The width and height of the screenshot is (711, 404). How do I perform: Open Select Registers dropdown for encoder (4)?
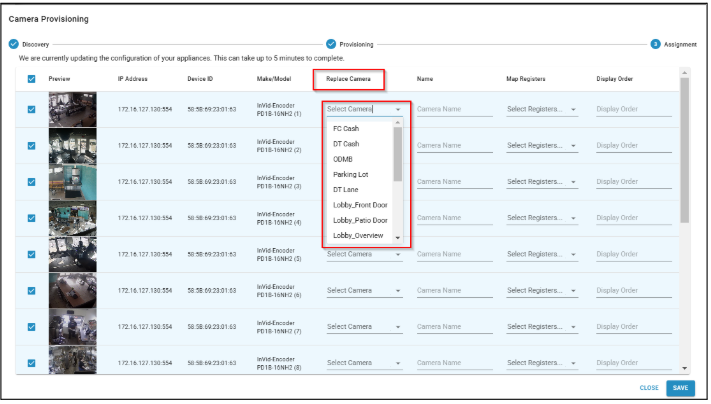[x=541, y=218]
